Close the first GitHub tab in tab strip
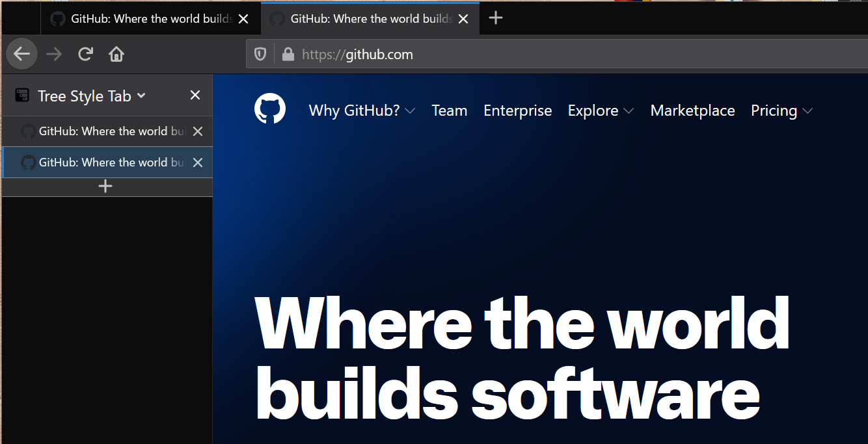This screenshot has width=868, height=444. coord(243,19)
